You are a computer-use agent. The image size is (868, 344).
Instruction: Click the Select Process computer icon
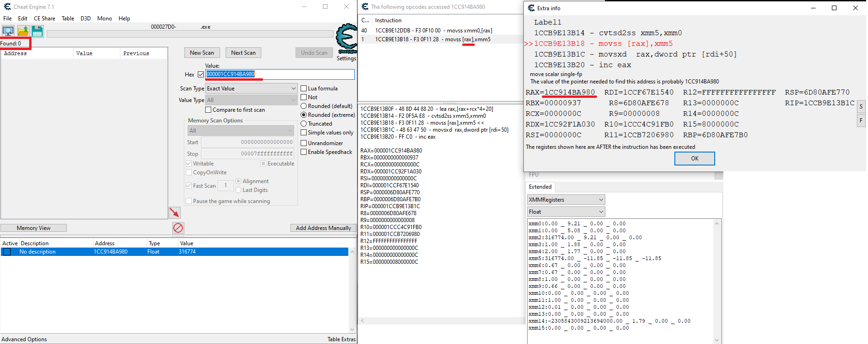[x=8, y=31]
